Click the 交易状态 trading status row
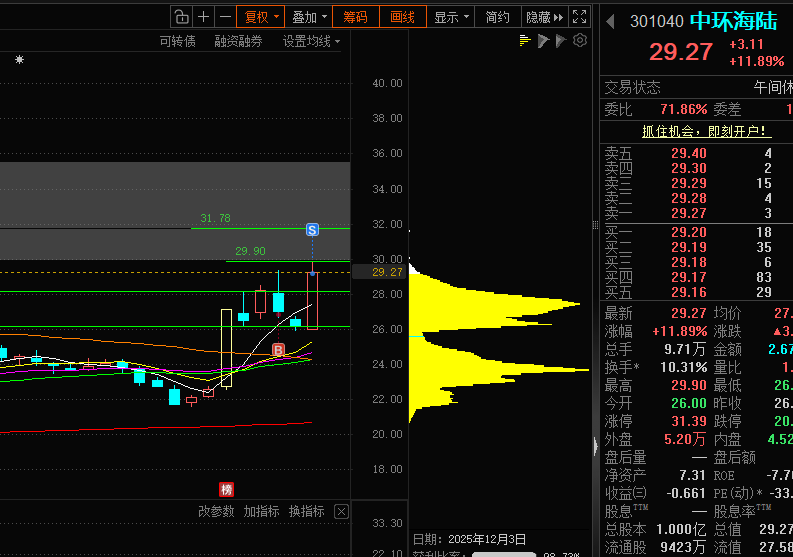Screen dimensions: 793x557 click(696, 87)
